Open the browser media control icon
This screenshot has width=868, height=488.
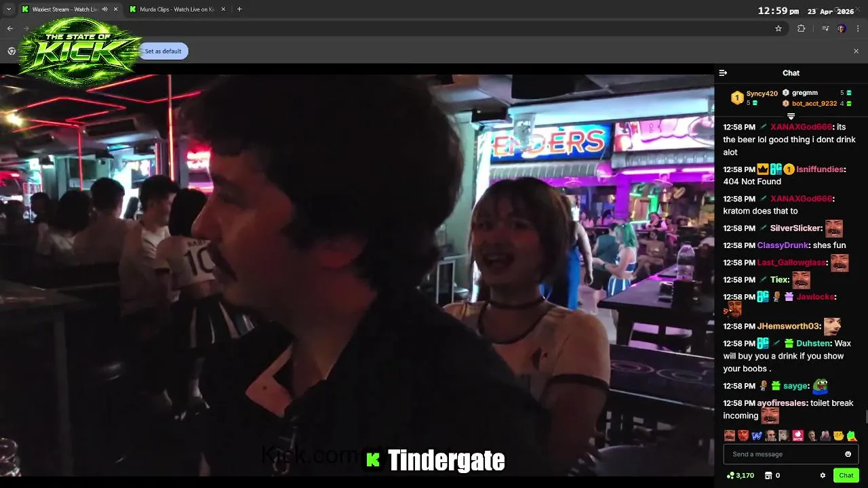(825, 28)
